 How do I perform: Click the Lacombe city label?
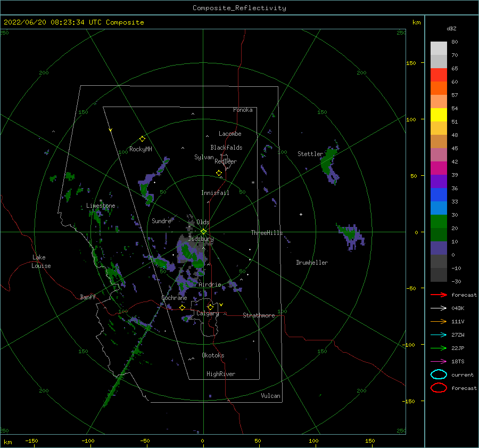[x=230, y=134]
